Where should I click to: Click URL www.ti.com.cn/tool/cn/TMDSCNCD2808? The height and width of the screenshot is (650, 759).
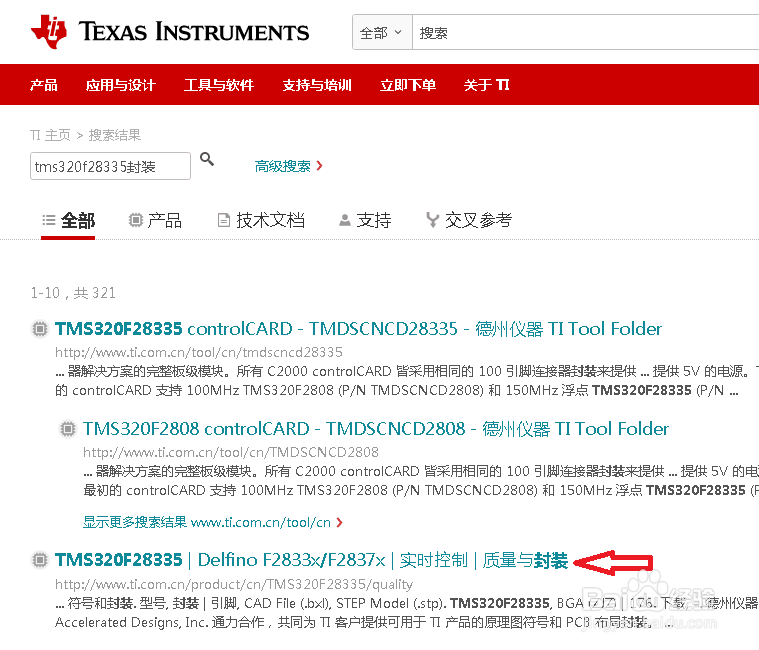click(231, 452)
